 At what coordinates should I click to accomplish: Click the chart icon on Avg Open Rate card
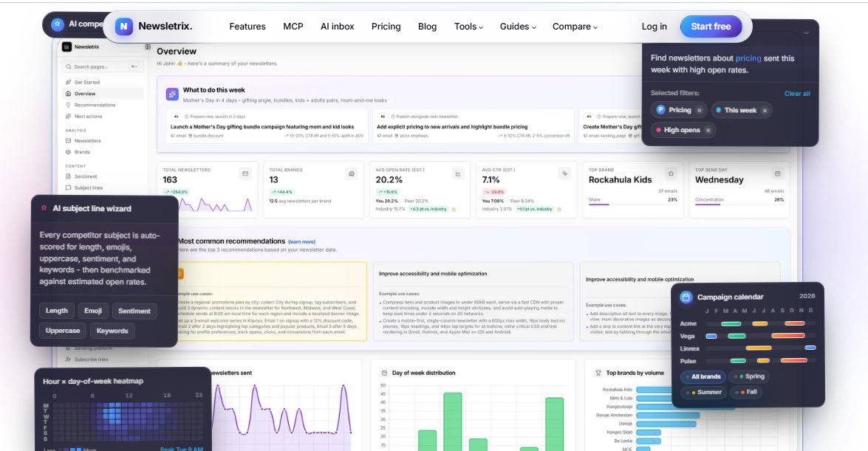(458, 173)
